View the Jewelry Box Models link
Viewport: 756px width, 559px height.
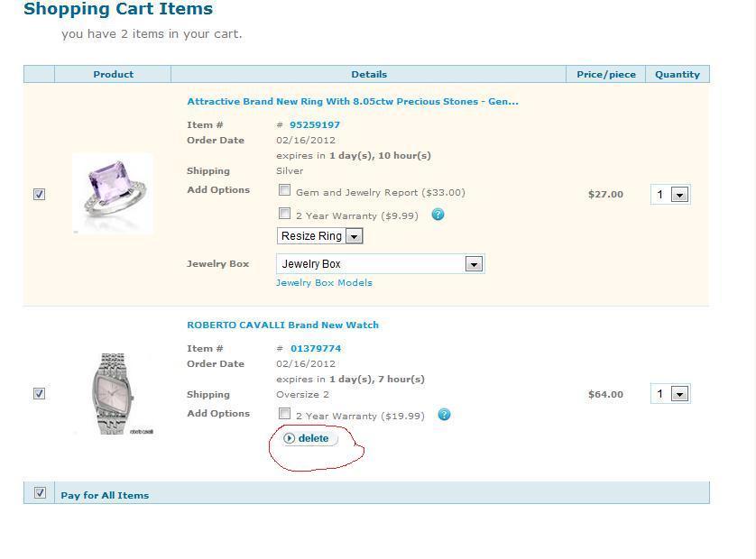click(324, 283)
